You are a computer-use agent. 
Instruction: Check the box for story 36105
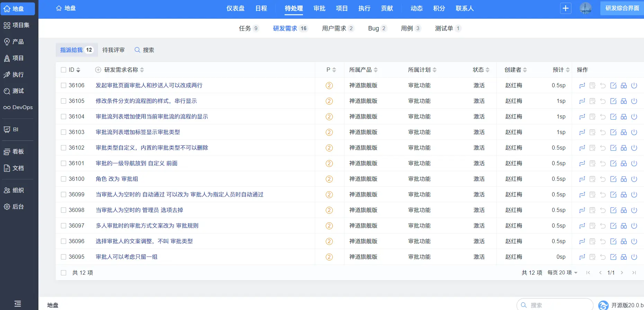pos(63,101)
